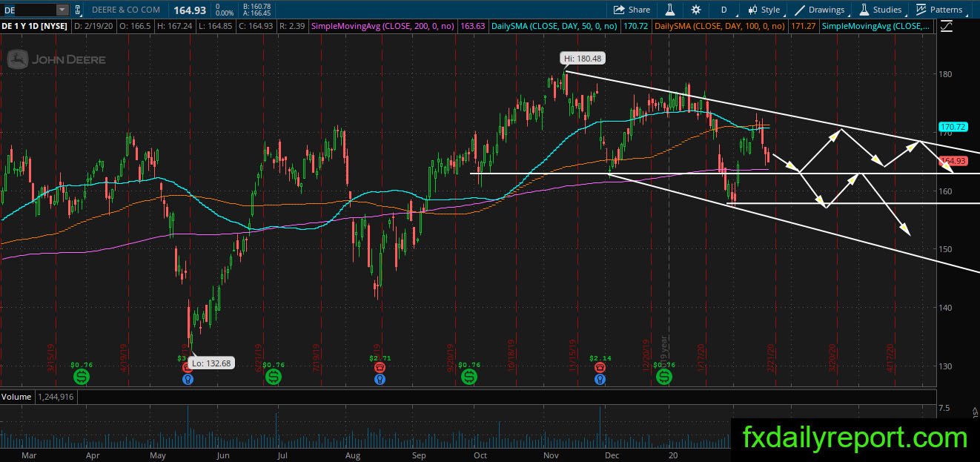Click the Share arrow icon
This screenshot has height=462, width=980.
(x=619, y=10)
